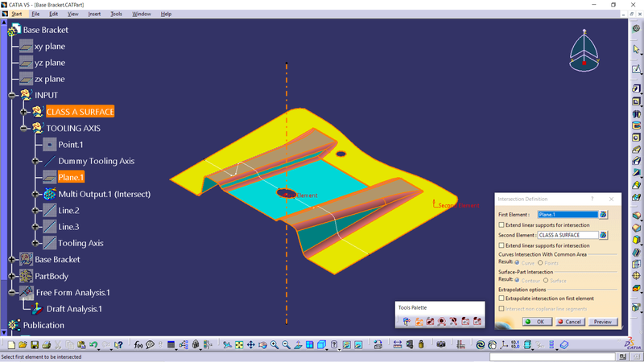Open the Formula f(x) tool
Image resolution: width=644 pixels, height=362 pixels.
coord(138,345)
